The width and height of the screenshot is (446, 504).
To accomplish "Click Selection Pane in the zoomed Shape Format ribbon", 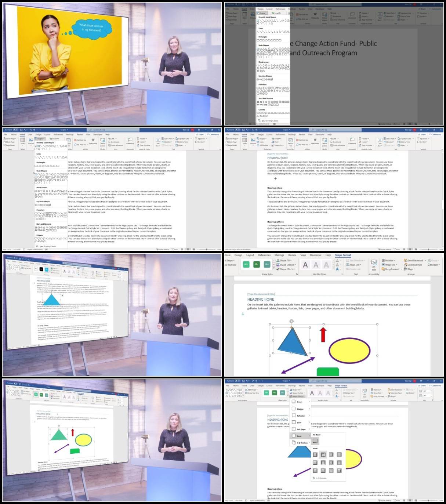I will [x=413, y=265].
